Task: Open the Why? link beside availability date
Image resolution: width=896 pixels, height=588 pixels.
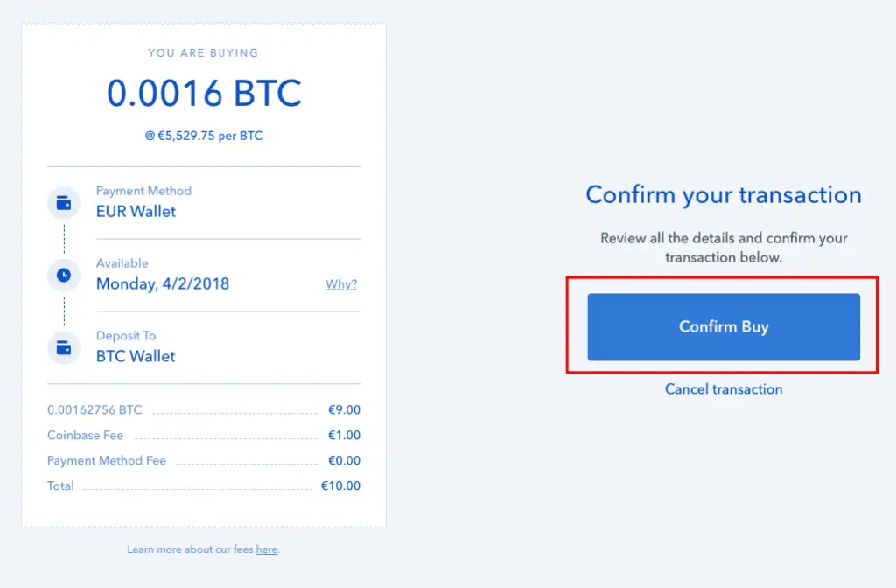Action: 341,284
